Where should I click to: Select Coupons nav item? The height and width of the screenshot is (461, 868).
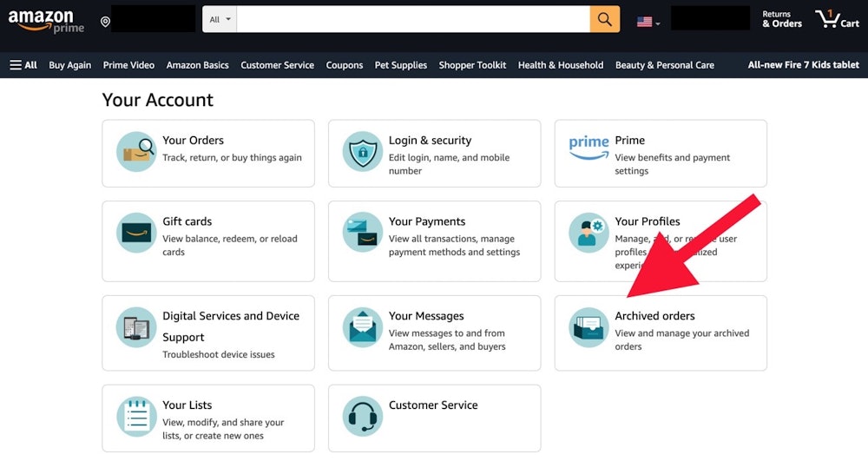point(345,65)
